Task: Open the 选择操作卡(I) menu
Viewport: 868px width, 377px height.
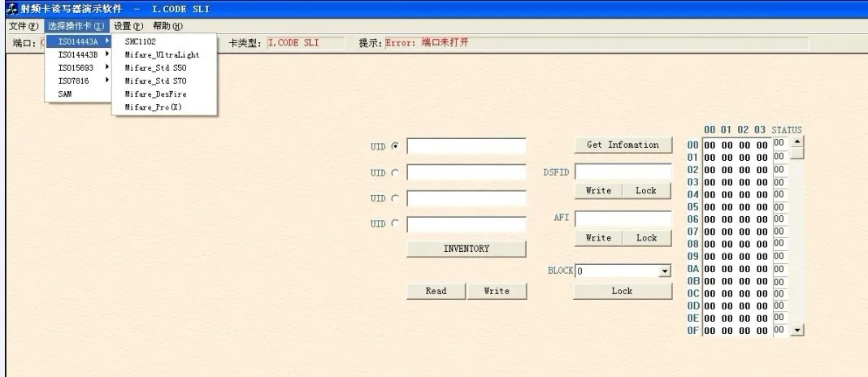Action: click(x=76, y=26)
